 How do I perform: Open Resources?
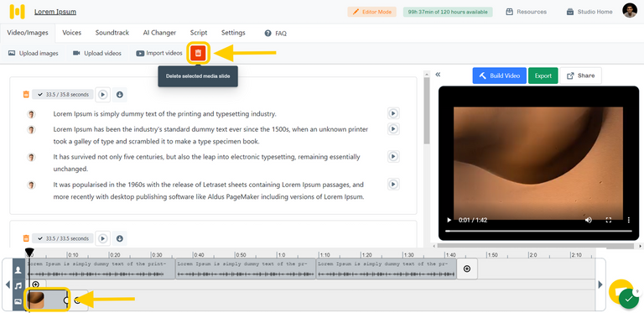[526, 12]
